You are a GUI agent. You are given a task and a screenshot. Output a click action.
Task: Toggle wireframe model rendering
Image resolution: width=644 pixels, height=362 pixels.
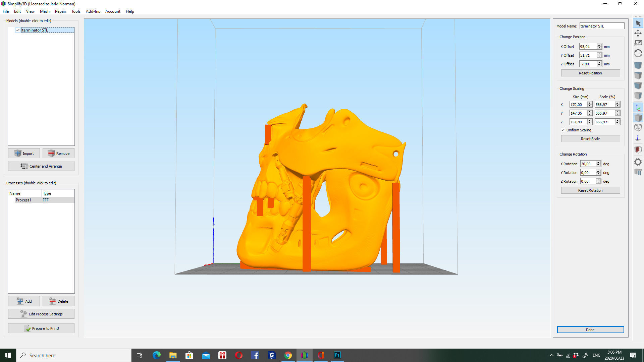tap(638, 128)
